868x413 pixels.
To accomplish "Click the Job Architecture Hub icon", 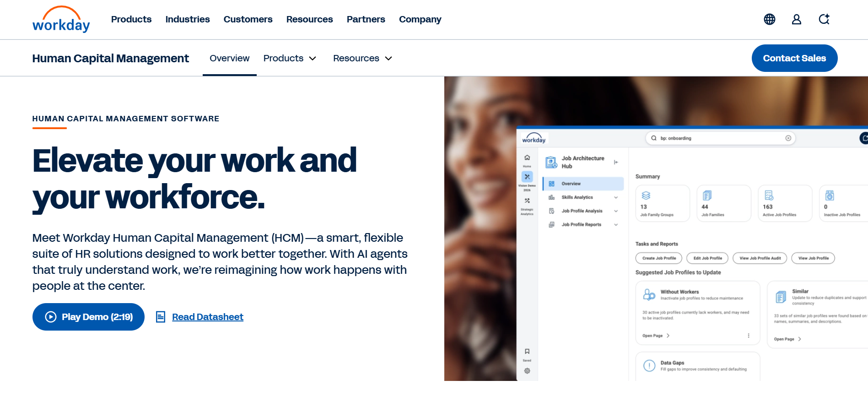I will point(551,162).
